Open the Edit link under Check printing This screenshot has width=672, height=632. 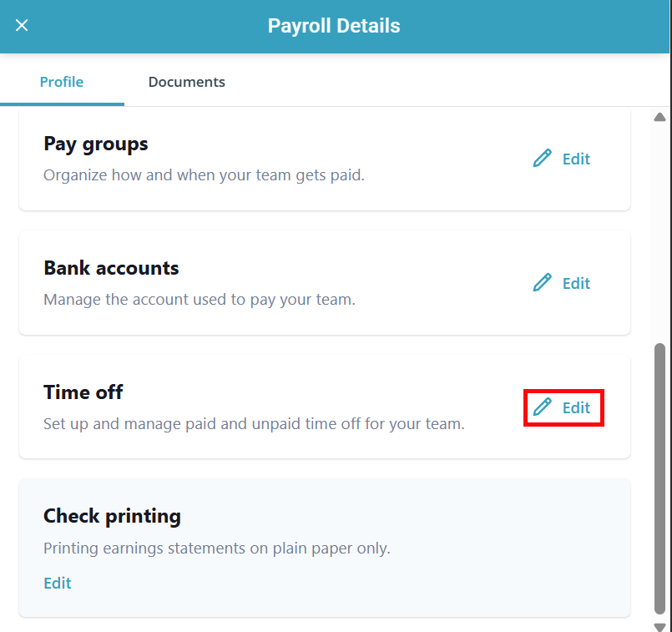click(58, 583)
